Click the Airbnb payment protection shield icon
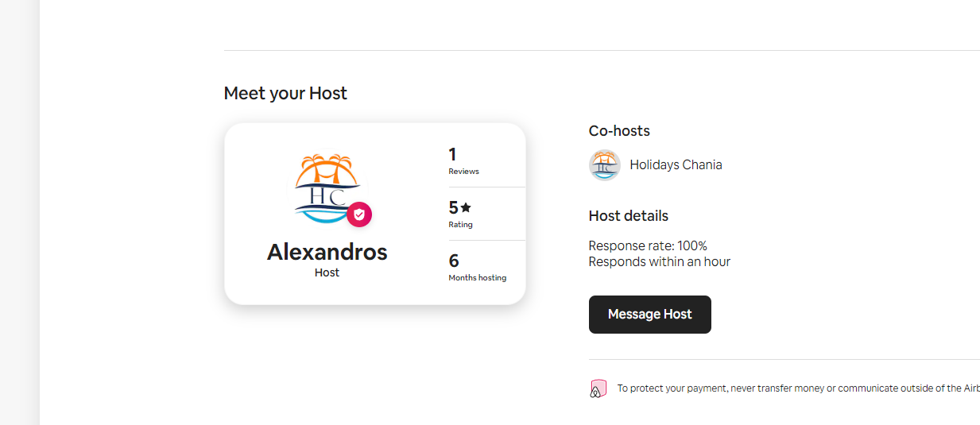Viewport: 980px width, 425px height. point(598,388)
